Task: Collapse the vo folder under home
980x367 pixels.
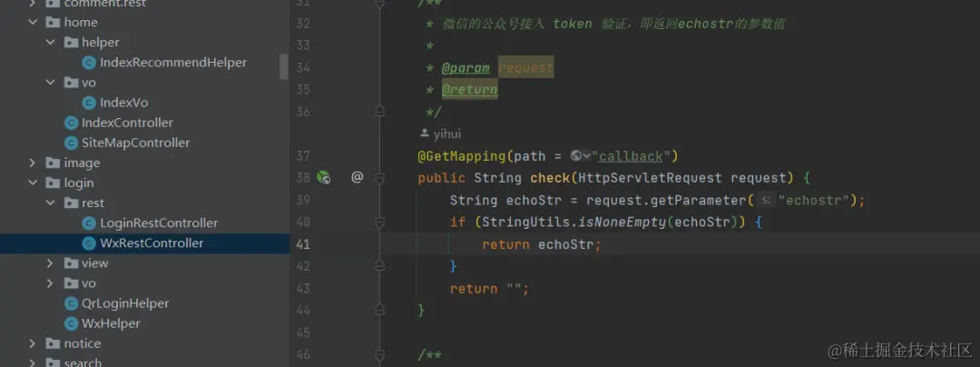Action: tap(51, 83)
